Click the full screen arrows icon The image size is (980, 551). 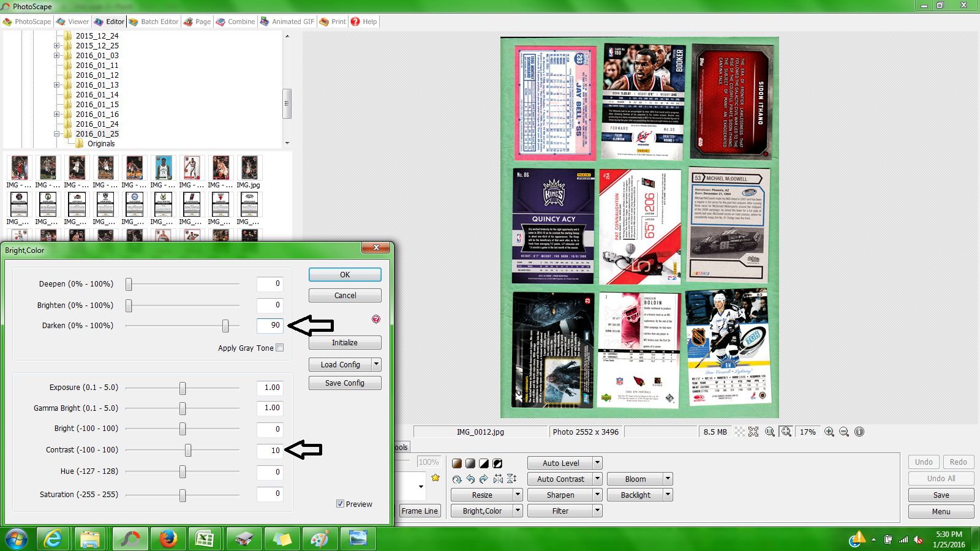coord(753,432)
